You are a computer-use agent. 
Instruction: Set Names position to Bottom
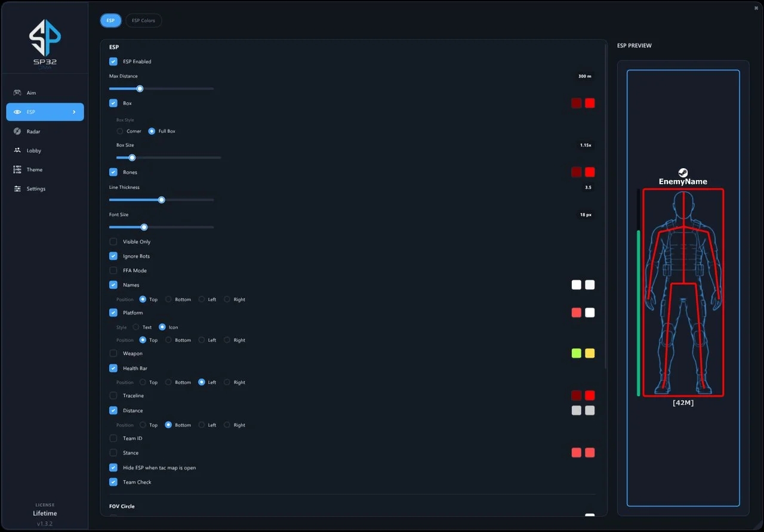pyautogui.click(x=168, y=299)
